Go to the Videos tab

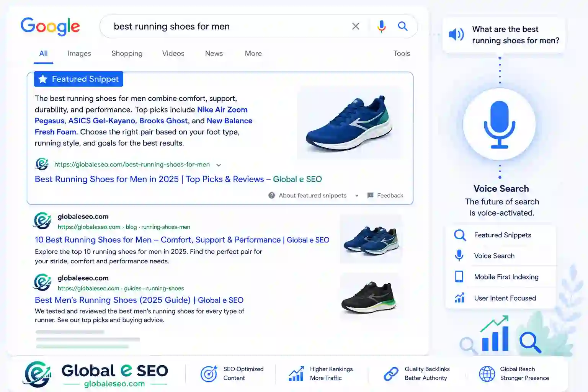click(173, 54)
